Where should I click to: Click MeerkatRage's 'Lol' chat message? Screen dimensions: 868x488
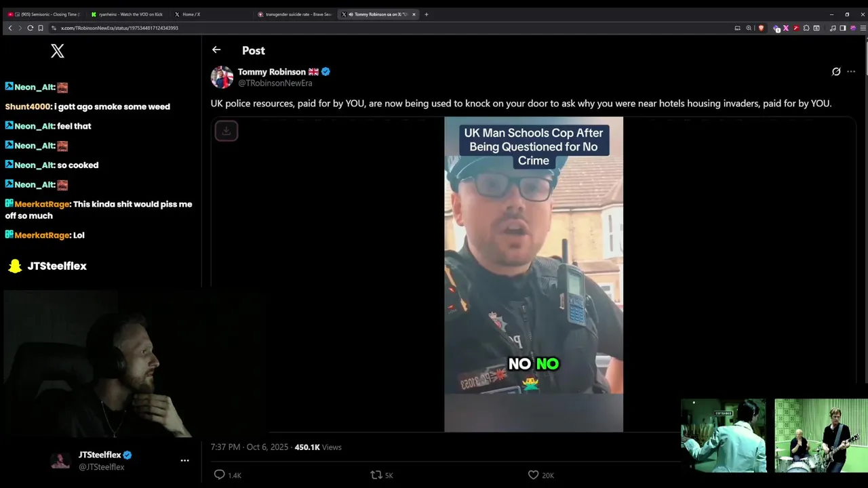[45, 235]
